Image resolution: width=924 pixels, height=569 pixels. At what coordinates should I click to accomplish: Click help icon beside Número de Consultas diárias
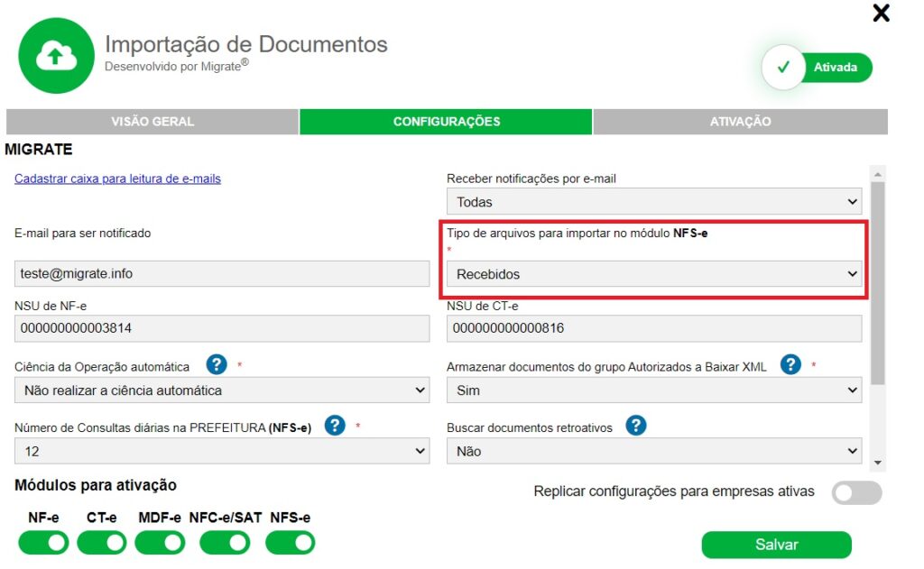point(335,426)
